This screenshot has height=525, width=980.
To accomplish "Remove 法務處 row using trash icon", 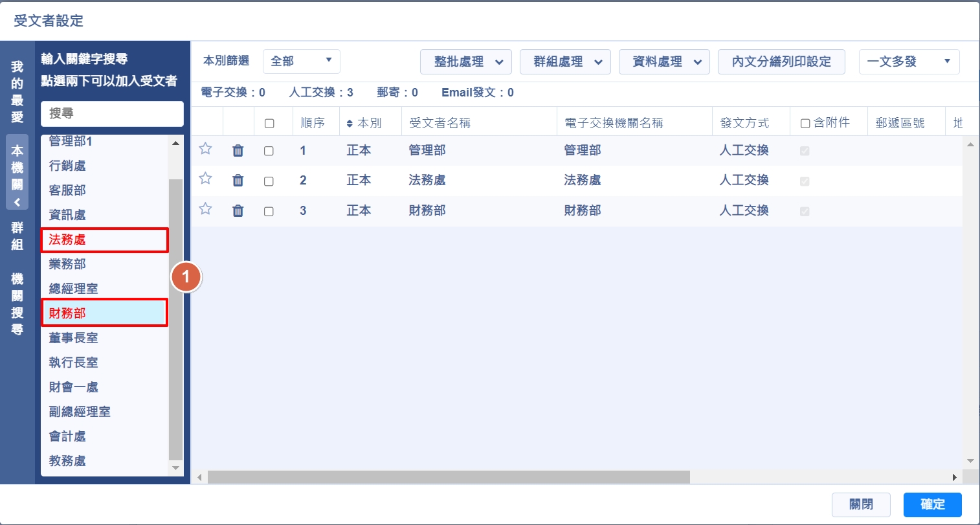I will (238, 181).
